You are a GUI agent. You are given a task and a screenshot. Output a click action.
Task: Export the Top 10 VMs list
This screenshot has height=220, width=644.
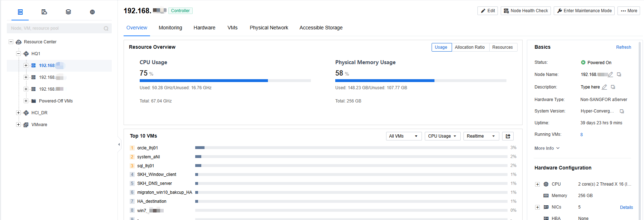point(508,136)
